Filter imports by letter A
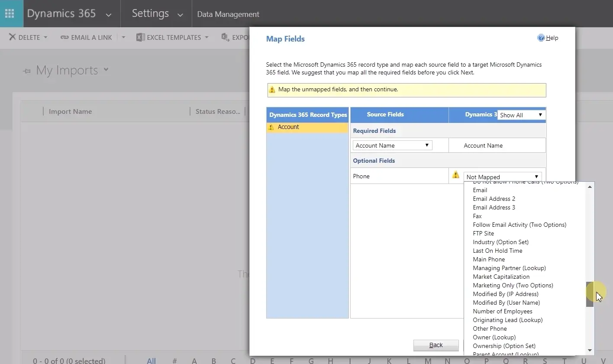Viewport: 613px width, 364px height. [x=194, y=361]
